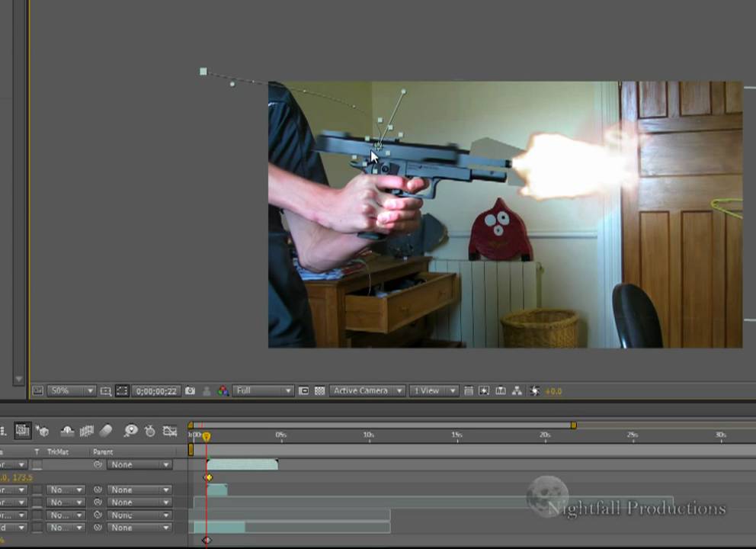Screen dimensions: 756x549
Task: Open the 1 View layout dropdown
Action: 434,390
